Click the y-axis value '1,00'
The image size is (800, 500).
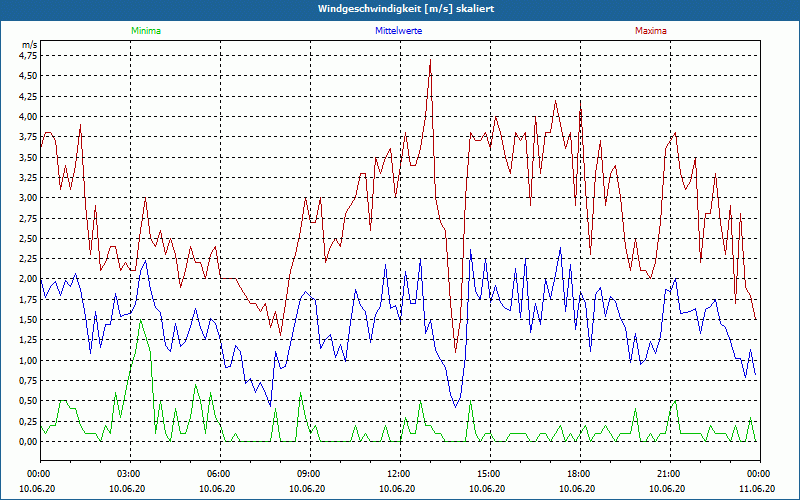coord(30,360)
